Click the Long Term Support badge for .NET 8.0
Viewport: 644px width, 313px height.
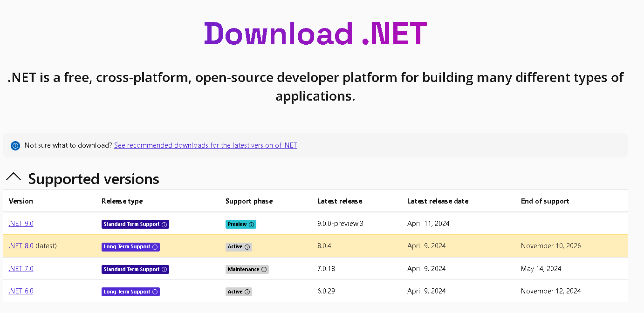coord(130,247)
